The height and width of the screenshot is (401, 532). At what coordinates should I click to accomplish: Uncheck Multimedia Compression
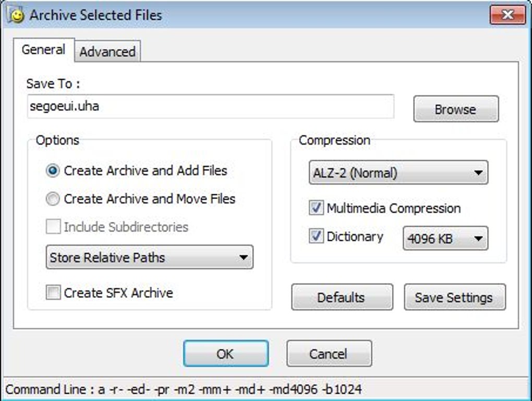[316, 208]
